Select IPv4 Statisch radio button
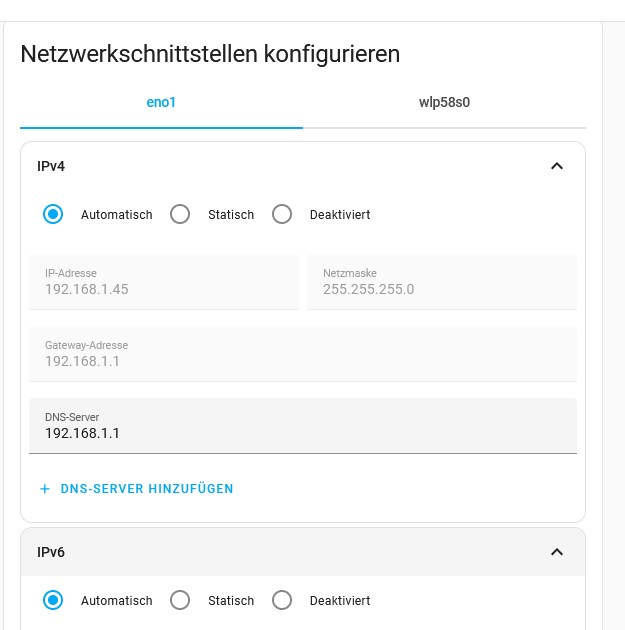625x630 pixels. [180, 214]
